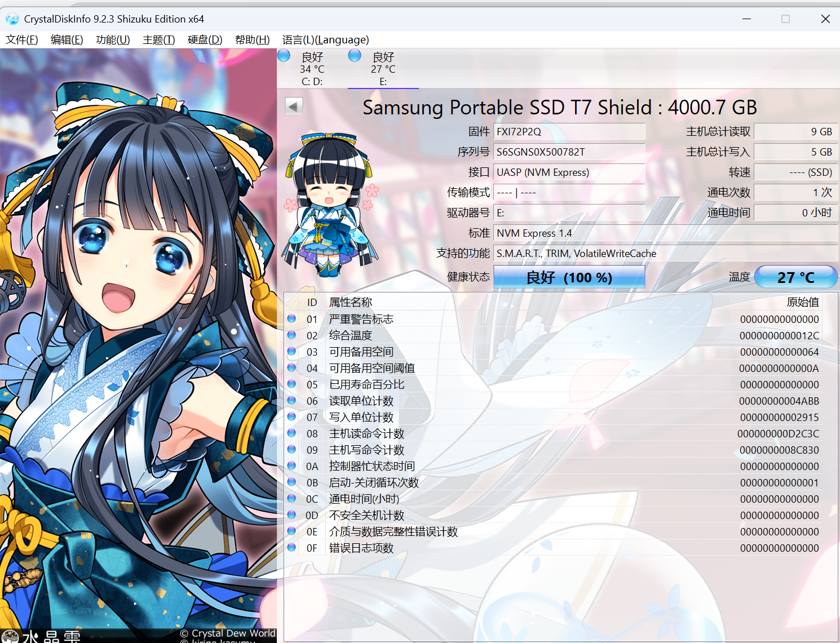Viewport: 840px width, 643px height.
Task: Click status orb for attribute 01 严重警告标志
Action: coord(291,319)
